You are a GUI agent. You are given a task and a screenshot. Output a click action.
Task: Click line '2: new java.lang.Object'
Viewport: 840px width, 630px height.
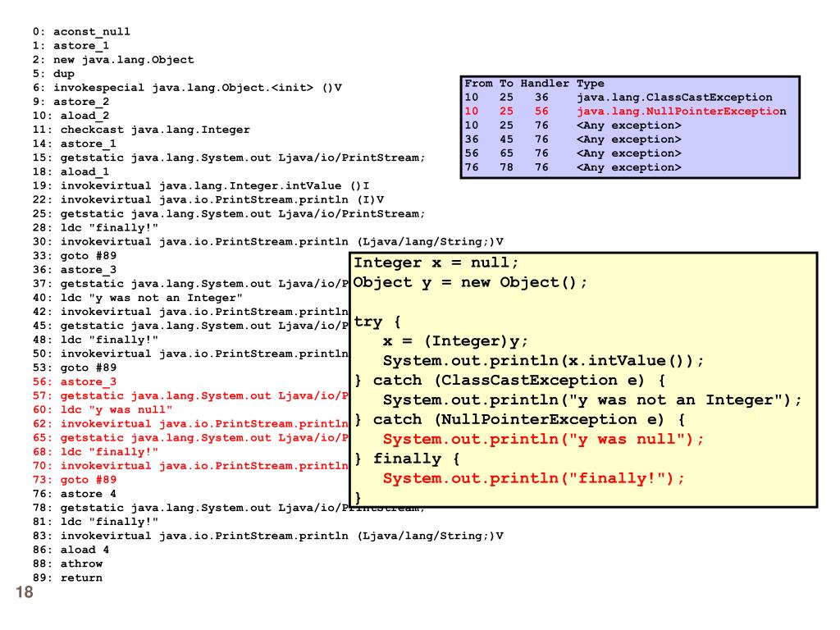[x=113, y=59]
